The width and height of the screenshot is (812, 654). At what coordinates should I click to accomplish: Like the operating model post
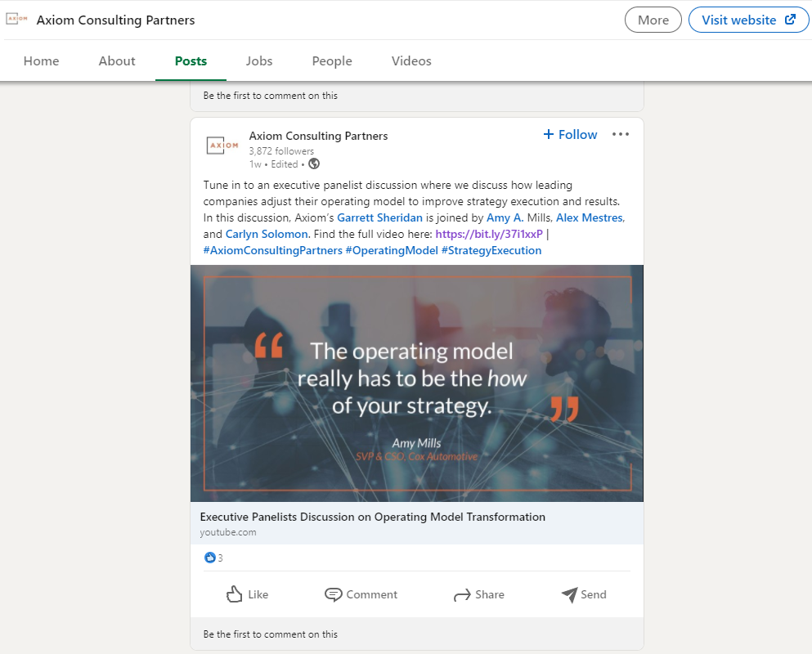pyautogui.click(x=248, y=594)
